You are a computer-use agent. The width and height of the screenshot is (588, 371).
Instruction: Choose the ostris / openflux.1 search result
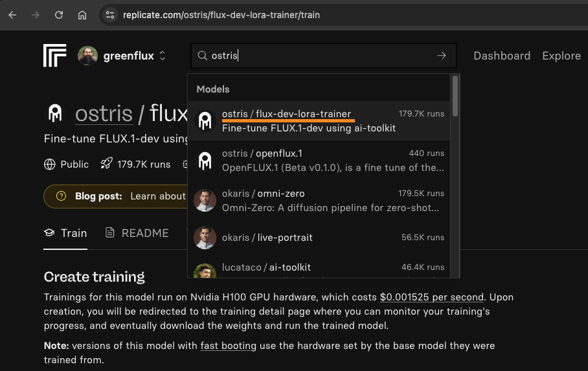click(x=319, y=161)
